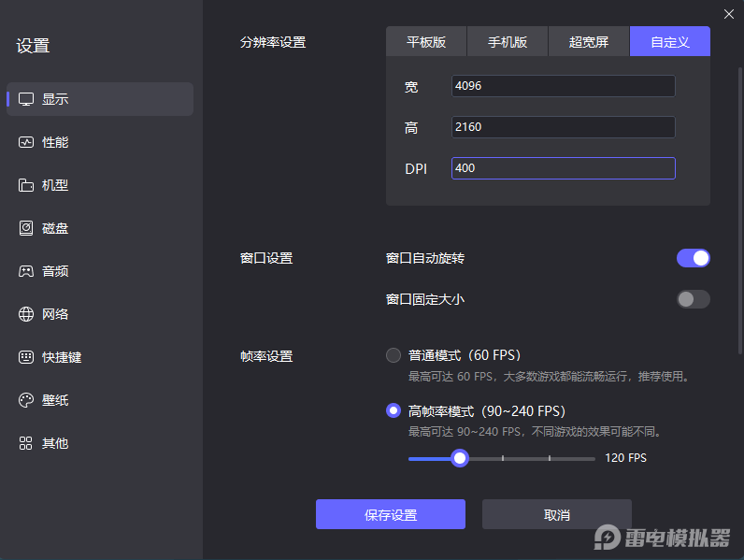Open the 其他 settings section
744x560 pixels.
click(x=100, y=443)
